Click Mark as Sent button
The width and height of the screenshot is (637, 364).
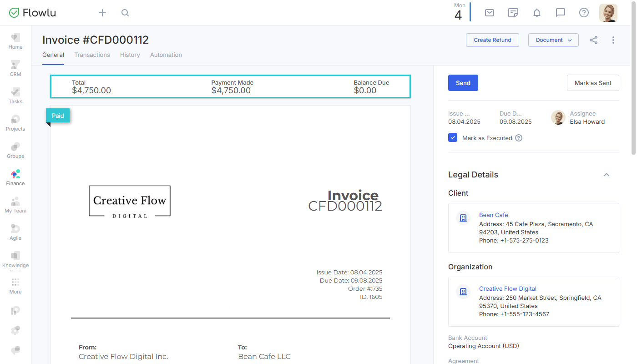tap(593, 83)
